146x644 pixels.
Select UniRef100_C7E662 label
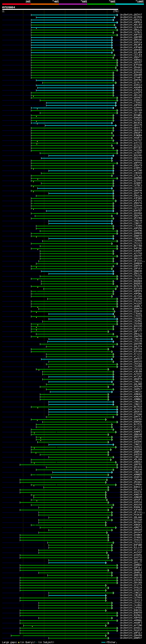click(131, 103)
